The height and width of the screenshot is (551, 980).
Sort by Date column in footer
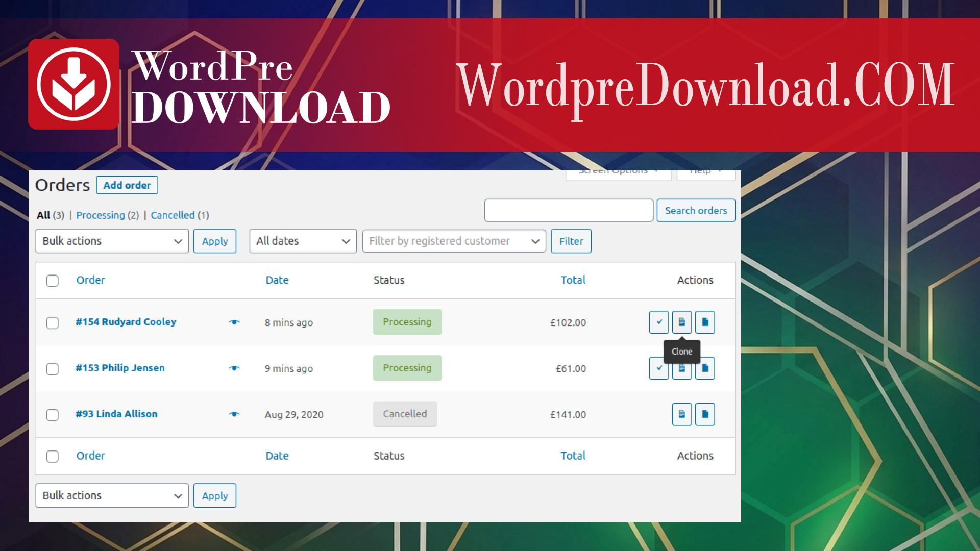point(277,456)
